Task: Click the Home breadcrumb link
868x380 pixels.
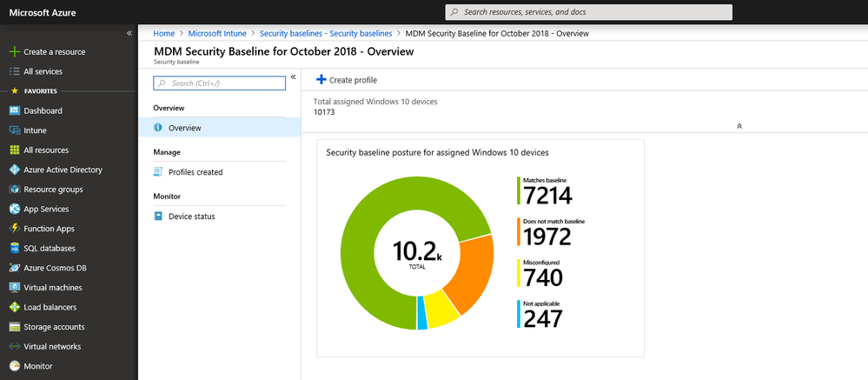Action: [164, 33]
